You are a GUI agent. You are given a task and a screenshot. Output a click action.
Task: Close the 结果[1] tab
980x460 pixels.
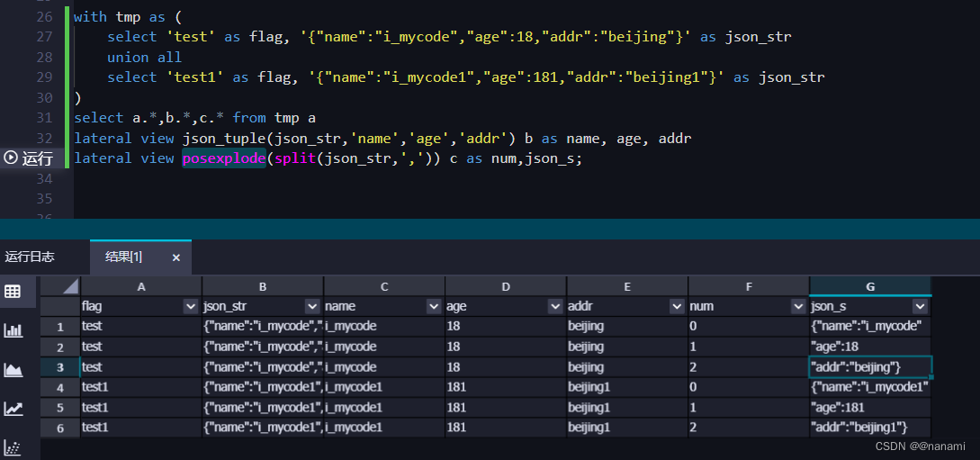coord(176,257)
